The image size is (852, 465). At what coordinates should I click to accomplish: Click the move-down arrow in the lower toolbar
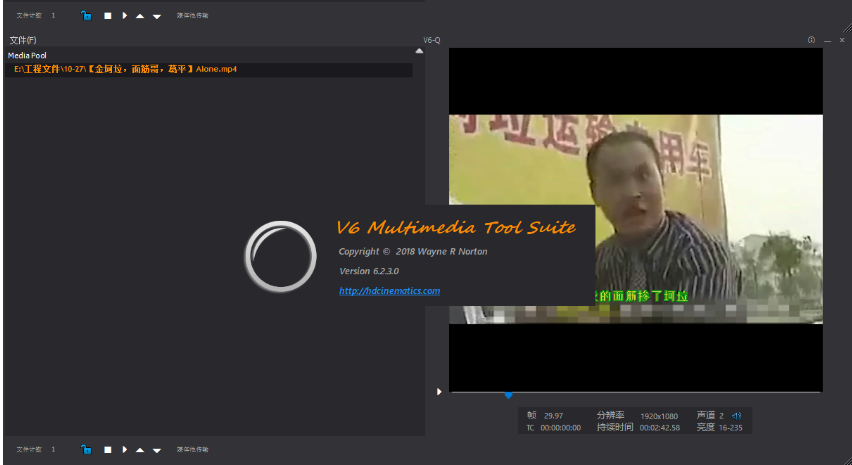(157, 450)
